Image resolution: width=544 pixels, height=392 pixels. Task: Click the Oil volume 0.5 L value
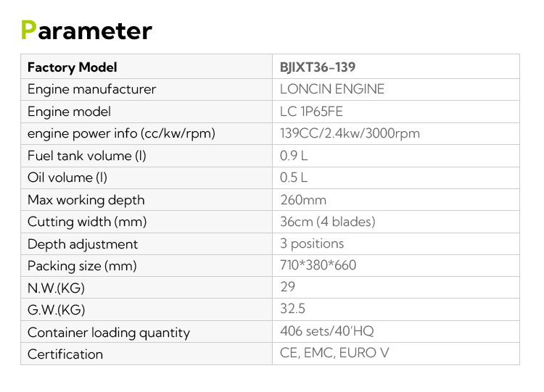pos(294,178)
